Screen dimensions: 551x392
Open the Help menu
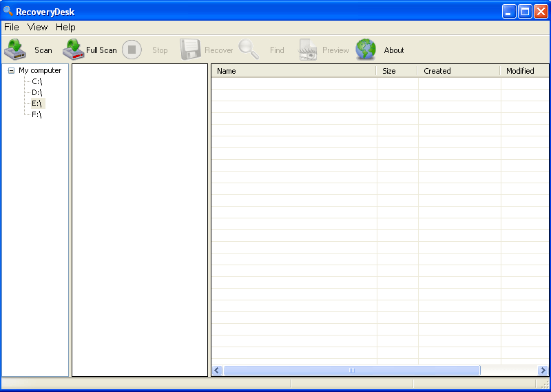coord(65,27)
